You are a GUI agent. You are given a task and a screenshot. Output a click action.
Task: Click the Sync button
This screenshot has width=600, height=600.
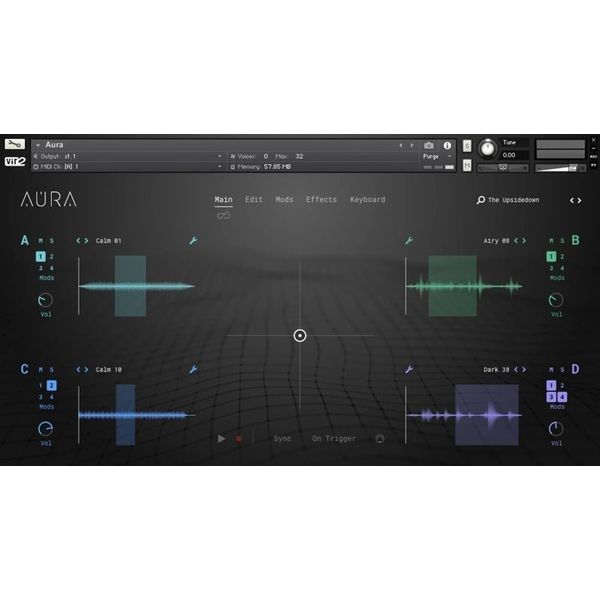[x=282, y=439]
